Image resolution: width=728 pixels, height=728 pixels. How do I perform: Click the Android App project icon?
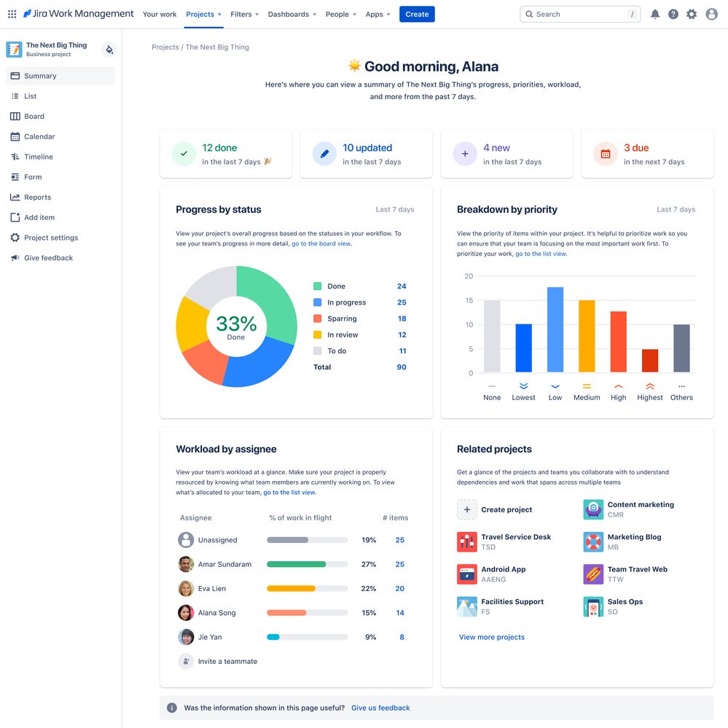(466, 574)
